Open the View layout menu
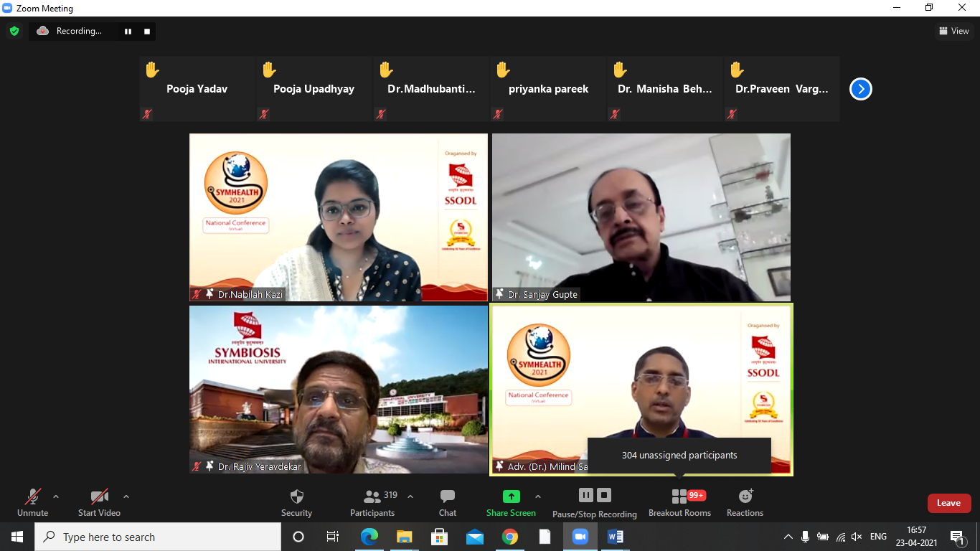The image size is (980, 551). click(953, 31)
